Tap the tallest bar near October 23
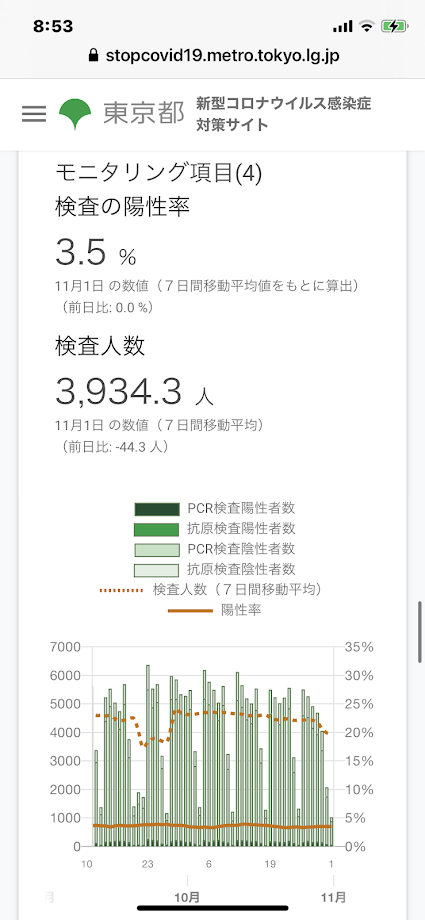This screenshot has height=920, width=425. 147,755
